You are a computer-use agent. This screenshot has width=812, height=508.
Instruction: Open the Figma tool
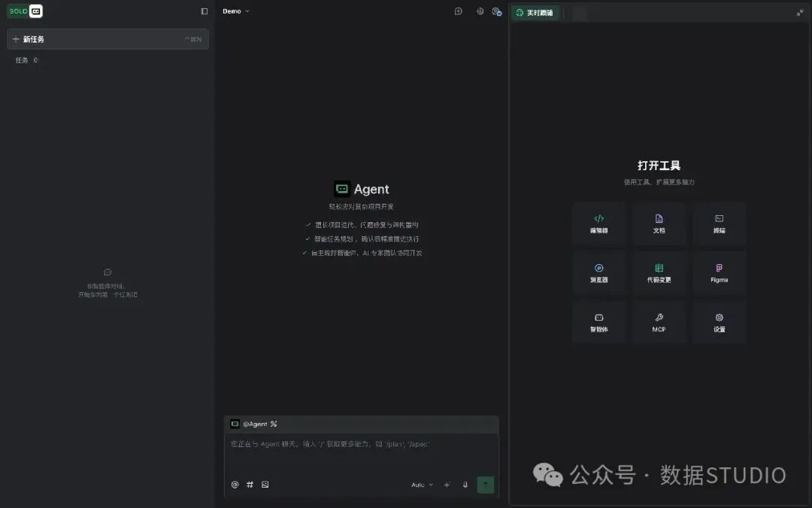720,272
